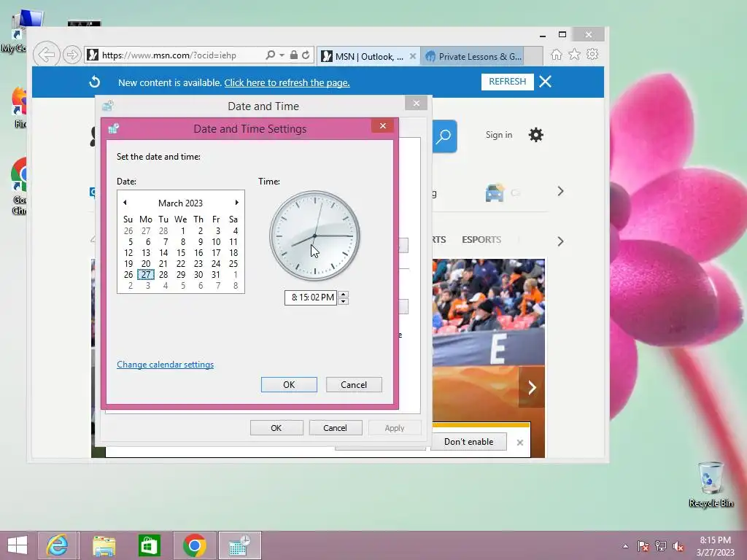Open Internet Explorer from the taskbar
The image size is (747, 560).
point(57,545)
